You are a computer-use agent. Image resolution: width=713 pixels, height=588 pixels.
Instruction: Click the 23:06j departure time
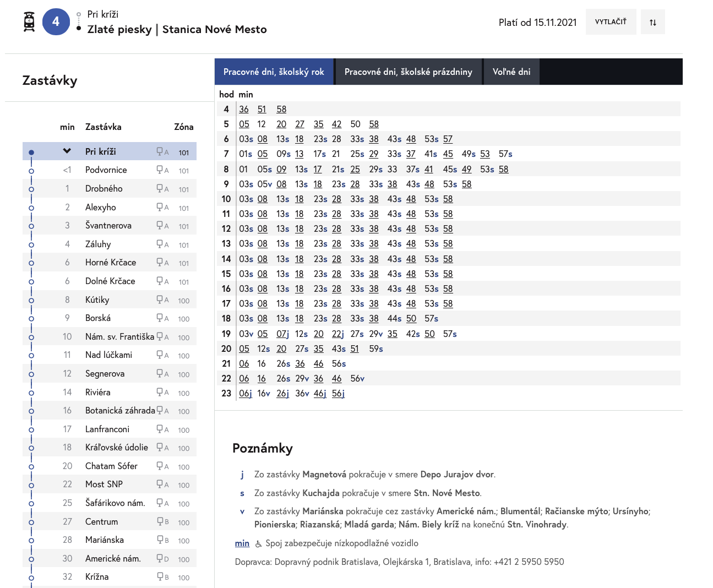point(246,394)
